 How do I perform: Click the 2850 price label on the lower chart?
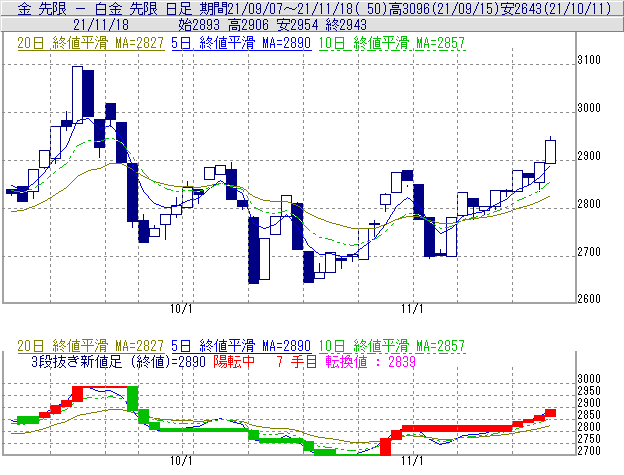(x=589, y=415)
